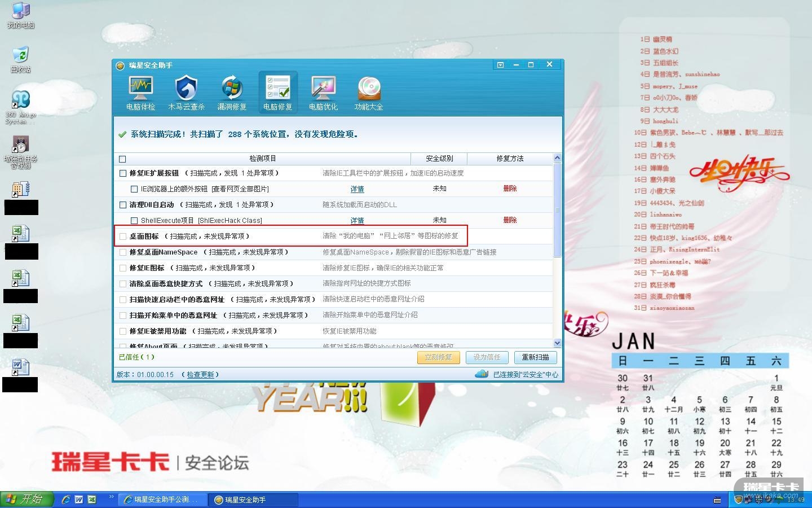Expand the quick launch overflow chevron
812x508 pixels.
pos(112,497)
